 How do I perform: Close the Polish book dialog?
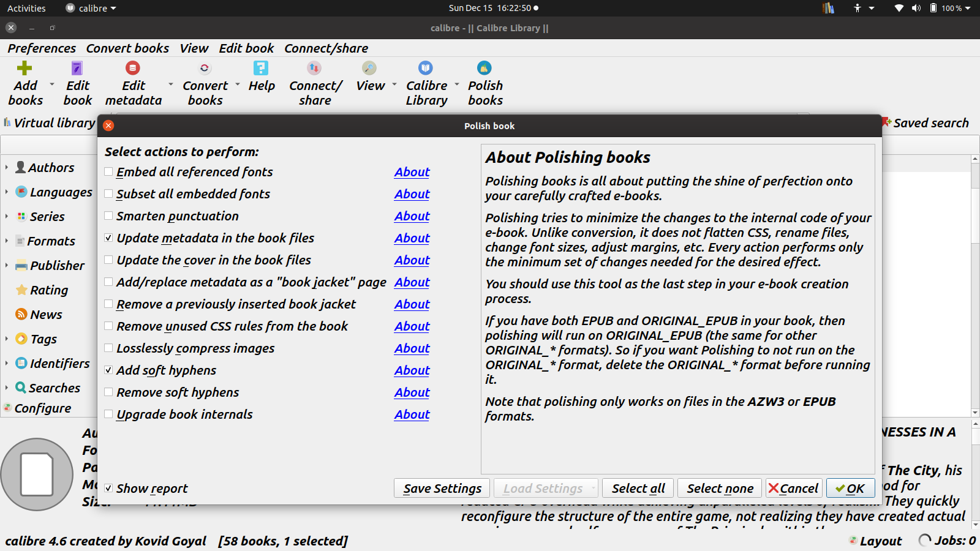(108, 126)
